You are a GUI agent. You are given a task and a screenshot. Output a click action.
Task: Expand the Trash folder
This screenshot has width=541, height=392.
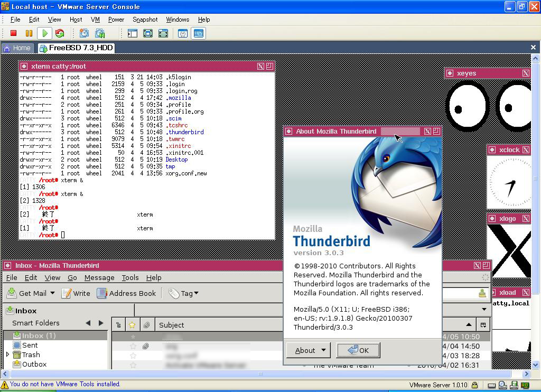7,354
